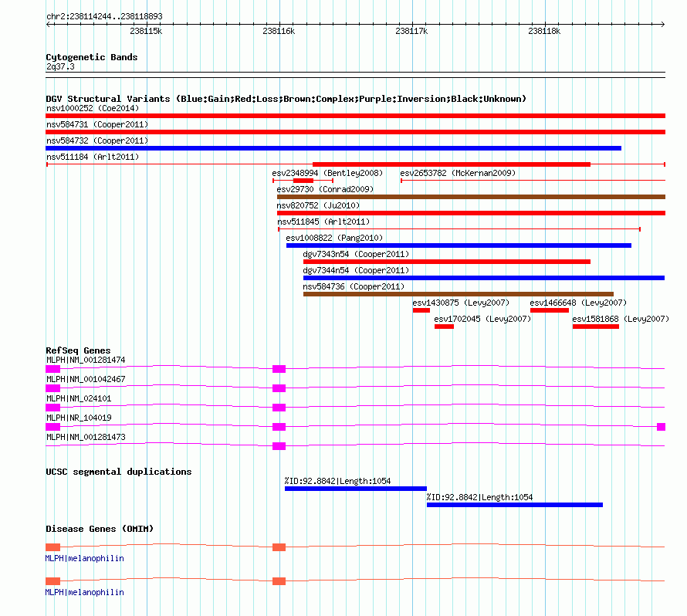Click the nsv1000252 (Coe2014) red loss bar
This screenshot has height=616, width=687.
point(355,116)
